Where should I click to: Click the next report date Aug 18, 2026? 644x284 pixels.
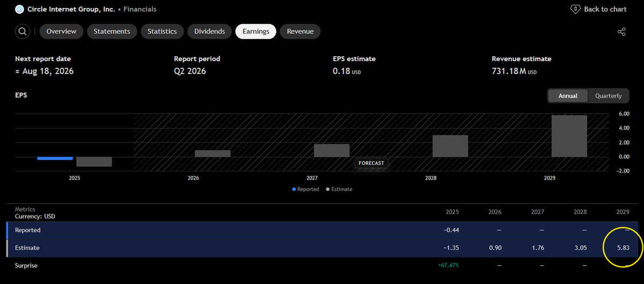pos(45,71)
